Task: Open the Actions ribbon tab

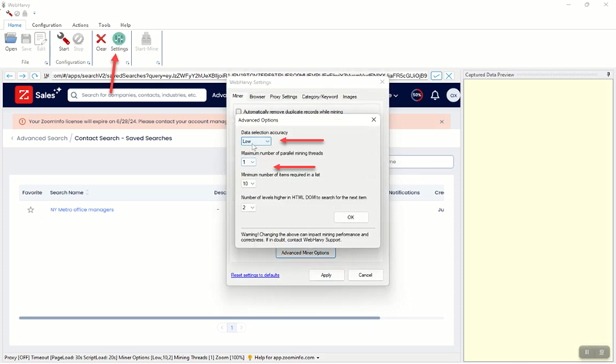Action: click(80, 25)
